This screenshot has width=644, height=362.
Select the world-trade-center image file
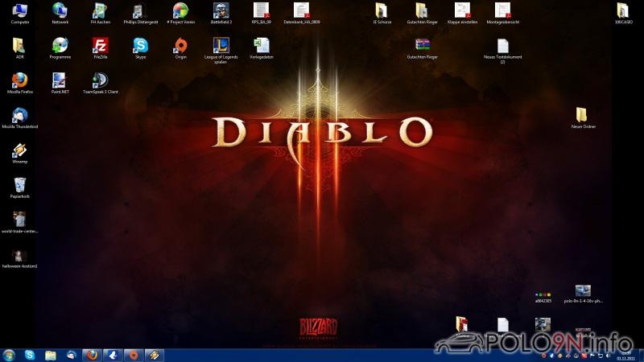coord(19,223)
